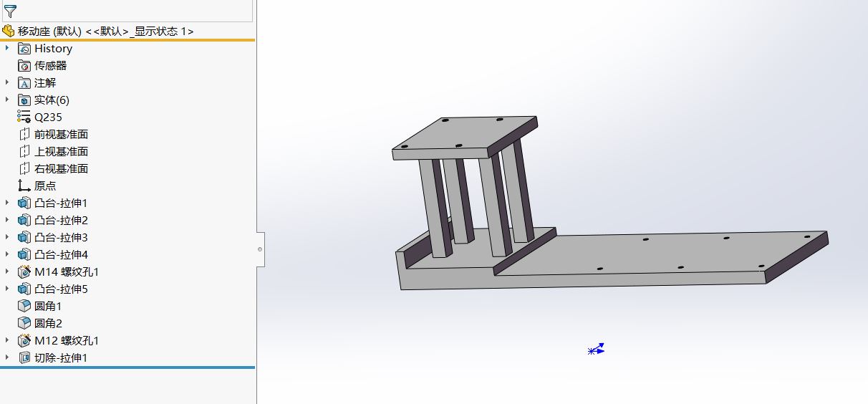Click the blue rollback bar below 切除-拉伸1
868x404 pixels.
tap(127, 367)
